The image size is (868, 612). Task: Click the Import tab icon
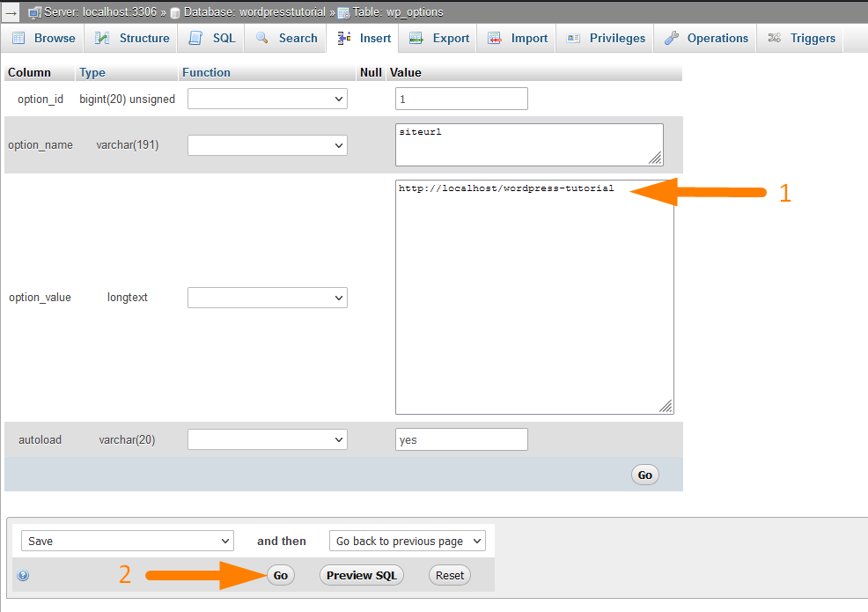point(495,38)
